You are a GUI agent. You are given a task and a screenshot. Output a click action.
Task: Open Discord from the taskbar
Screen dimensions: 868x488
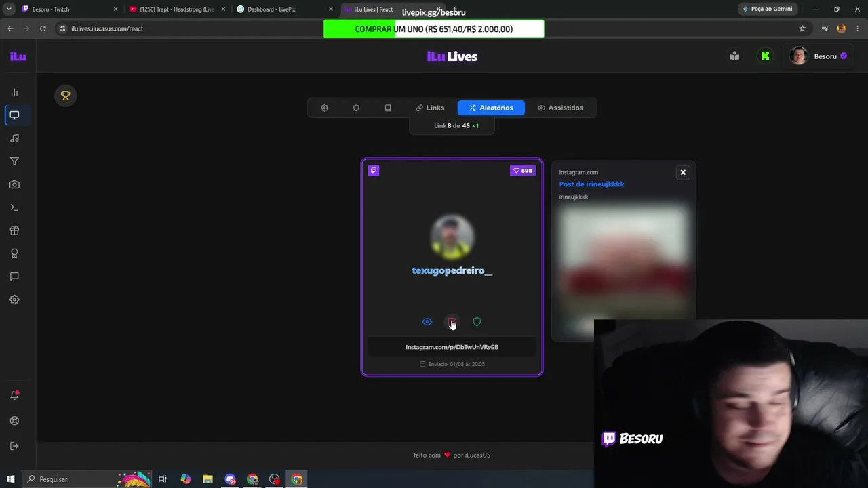coord(230,479)
